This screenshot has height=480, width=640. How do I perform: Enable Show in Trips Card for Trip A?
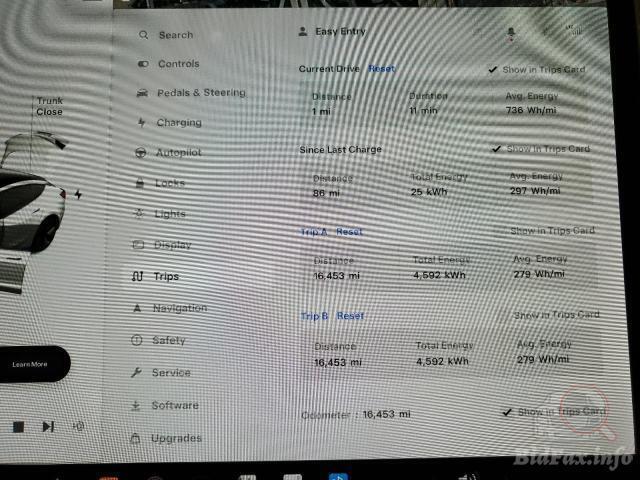(x=550, y=231)
